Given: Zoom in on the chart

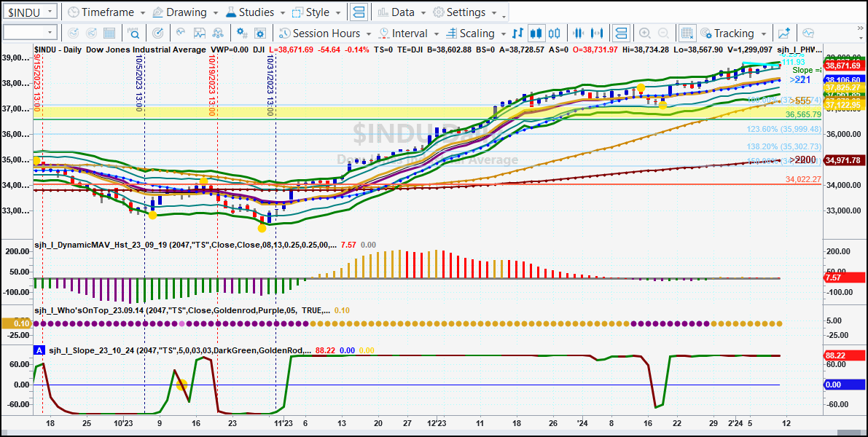Looking at the screenshot, I should (x=644, y=34).
